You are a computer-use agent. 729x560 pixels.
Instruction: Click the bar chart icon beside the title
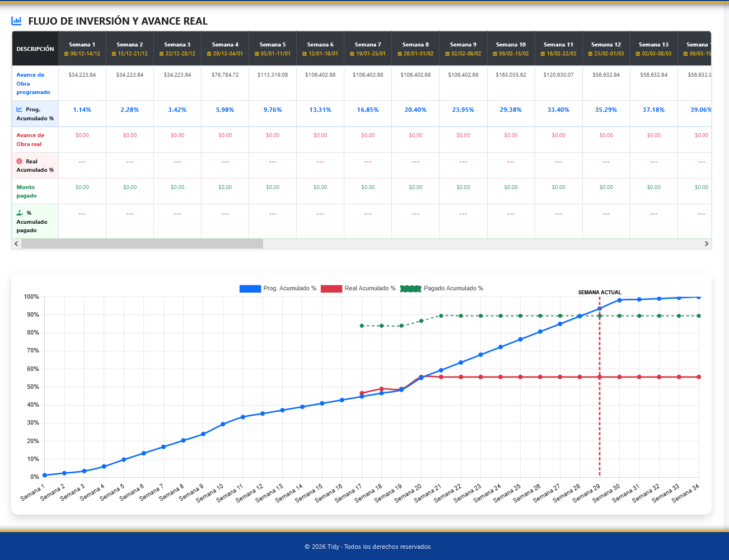click(x=16, y=21)
